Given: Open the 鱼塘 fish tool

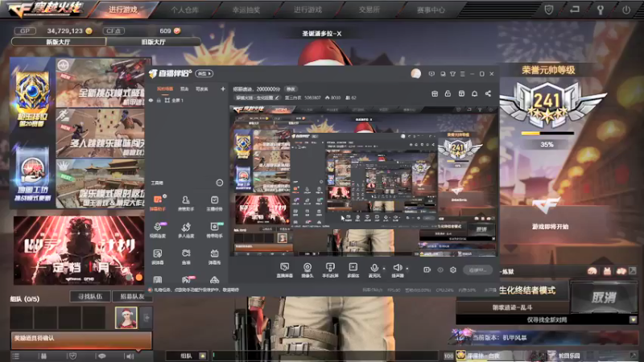Looking at the screenshot, I should [x=186, y=257].
